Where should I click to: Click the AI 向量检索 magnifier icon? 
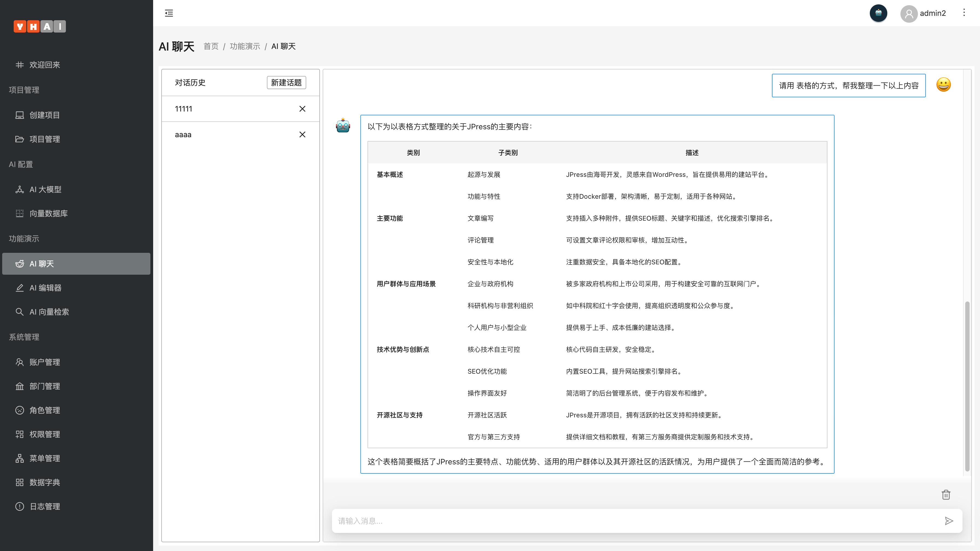[x=19, y=312]
